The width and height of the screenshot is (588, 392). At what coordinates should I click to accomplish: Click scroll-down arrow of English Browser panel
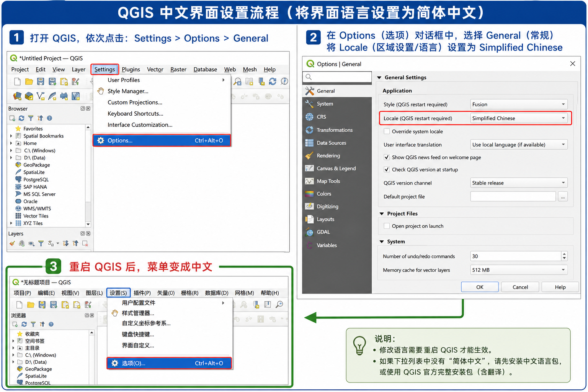88,224
